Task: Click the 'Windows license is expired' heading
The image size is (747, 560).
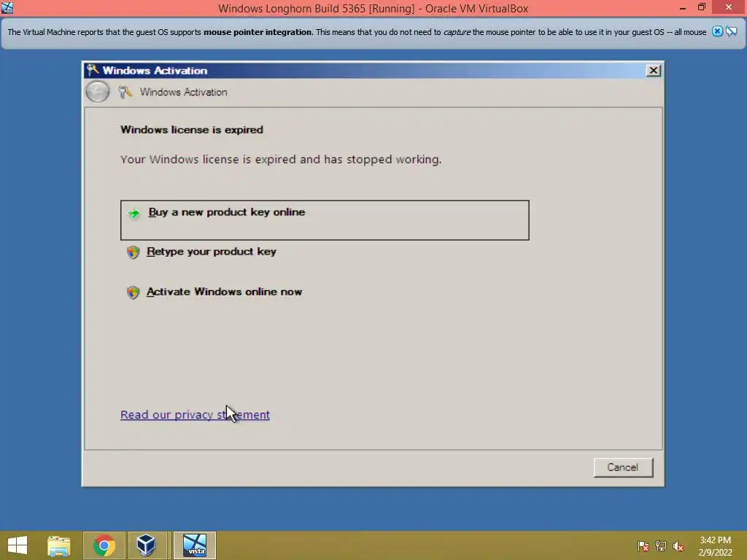Action: [x=192, y=130]
